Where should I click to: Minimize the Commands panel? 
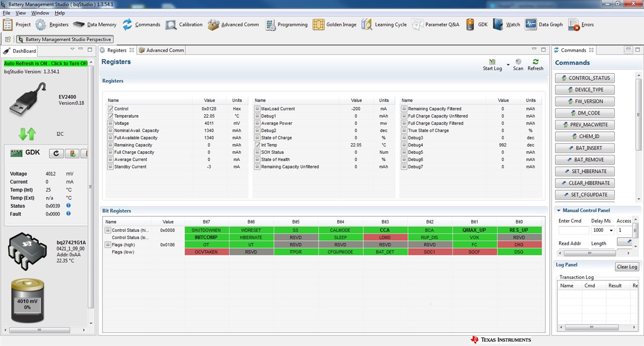[x=629, y=50]
